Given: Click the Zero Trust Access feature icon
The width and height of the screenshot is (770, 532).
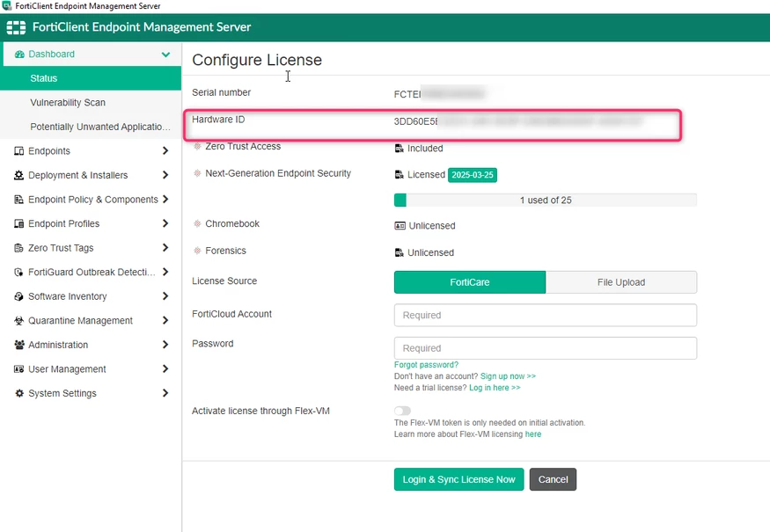Looking at the screenshot, I should coord(197,146).
